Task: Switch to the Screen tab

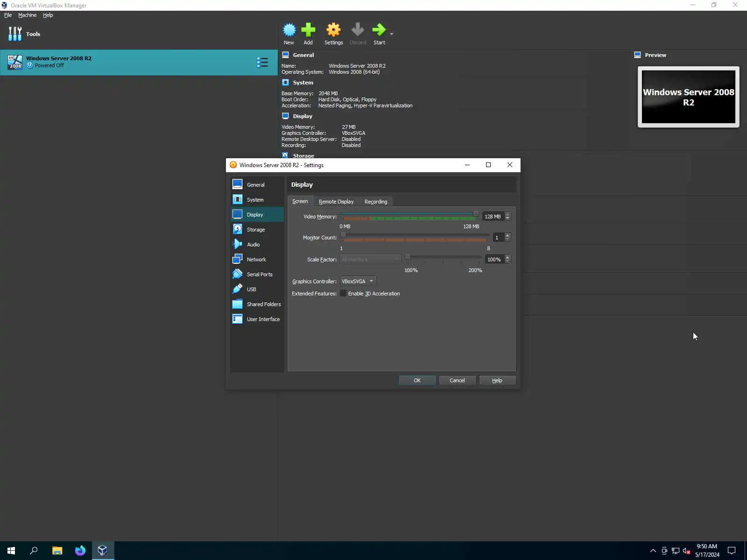Action: coord(300,201)
